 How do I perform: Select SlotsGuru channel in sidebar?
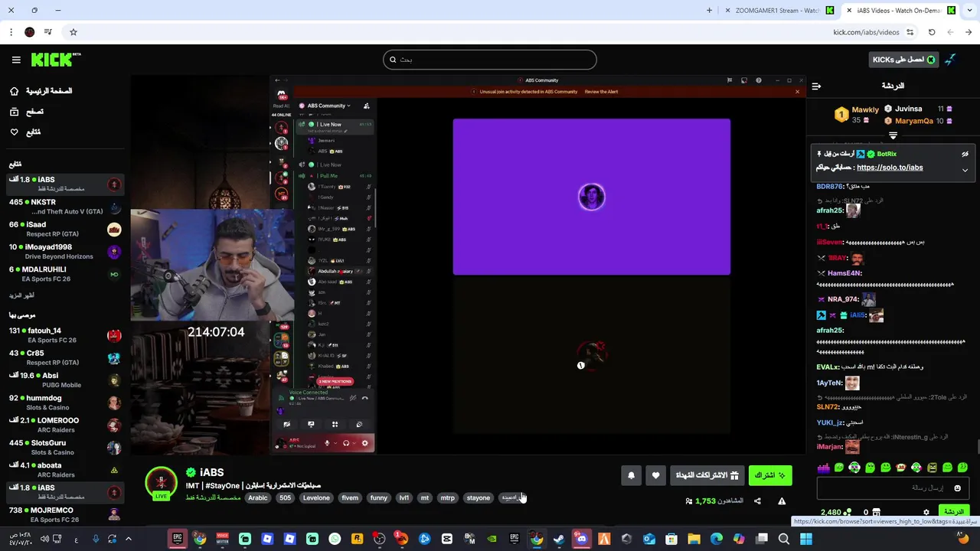click(65, 448)
